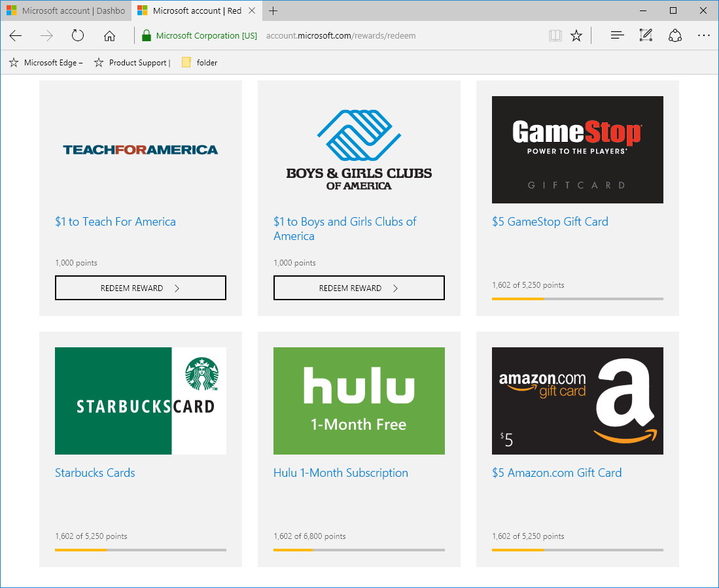Click the GameStop points progress bar
This screenshot has height=588, width=719.
coord(577,299)
